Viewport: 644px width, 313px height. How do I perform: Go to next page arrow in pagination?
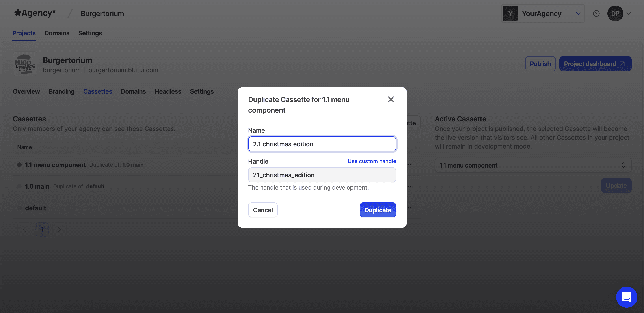(59, 229)
